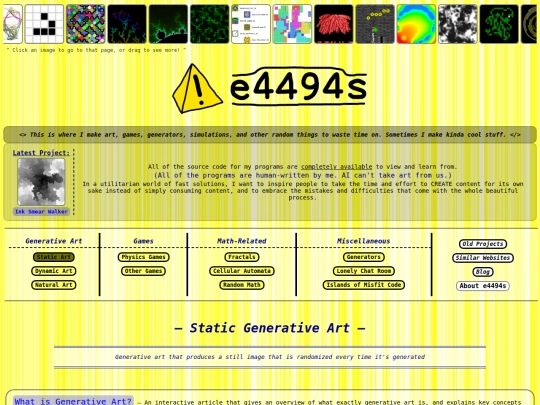
Task: Select the Dynamic Art category
Action: [x=54, y=271]
